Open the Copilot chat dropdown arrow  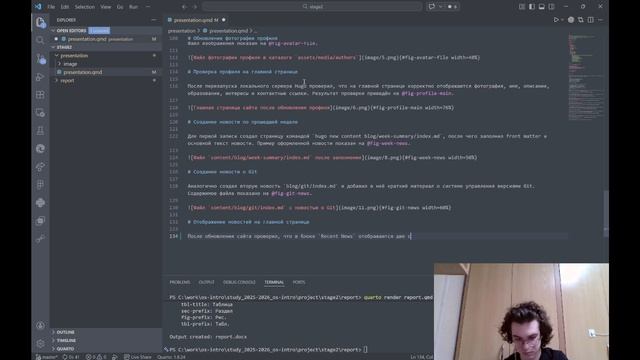pos(440,7)
